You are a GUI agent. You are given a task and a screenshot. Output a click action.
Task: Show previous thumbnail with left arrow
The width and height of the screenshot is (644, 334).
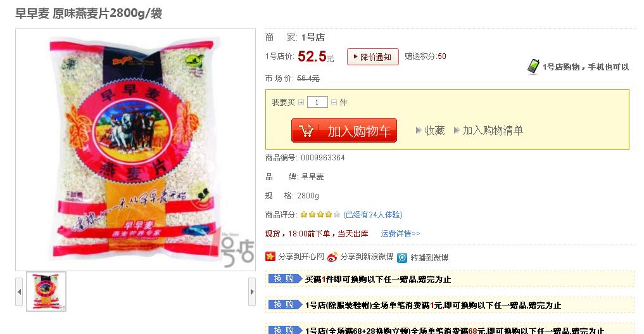(19, 292)
